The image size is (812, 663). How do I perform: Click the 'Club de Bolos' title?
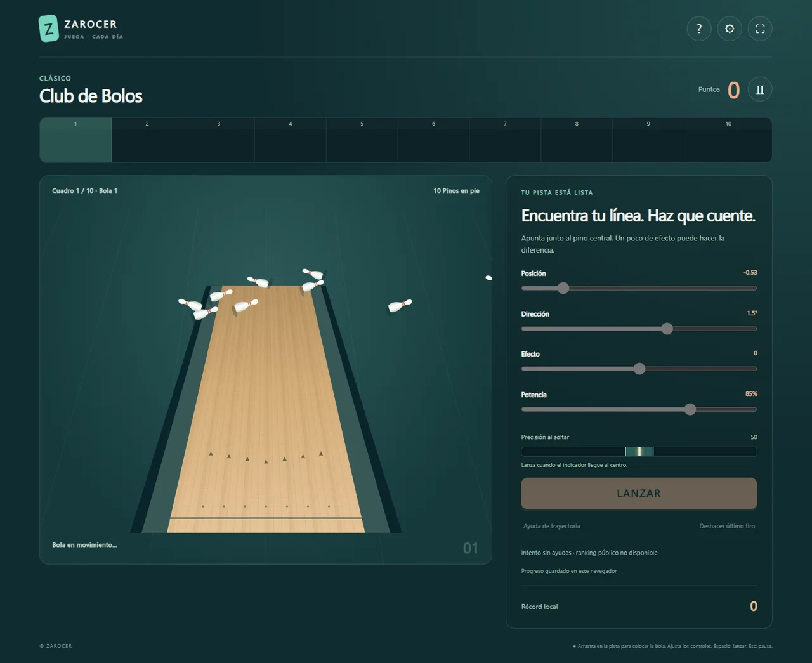pyautogui.click(x=91, y=96)
